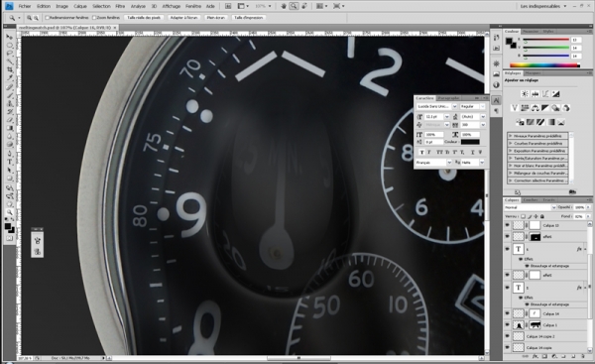Viewport: 595px width, 364px height.
Task: Open the Paragraph panel icon in dock
Action: [x=496, y=111]
